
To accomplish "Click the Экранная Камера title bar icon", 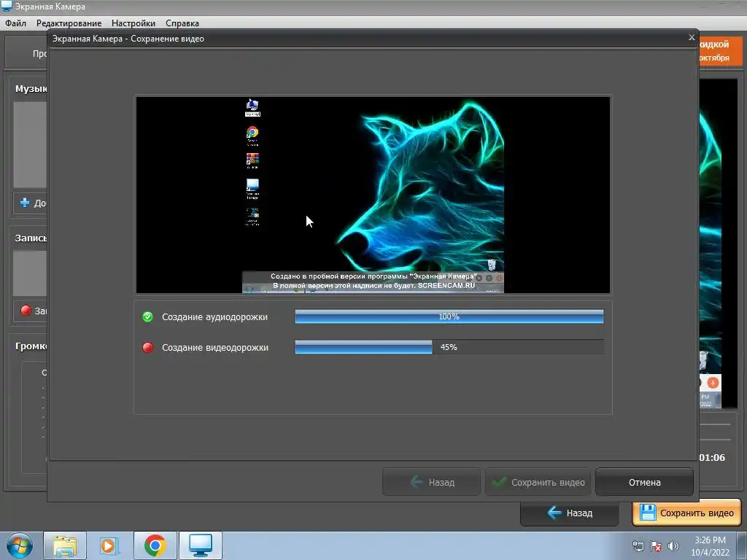I will (x=6, y=6).
